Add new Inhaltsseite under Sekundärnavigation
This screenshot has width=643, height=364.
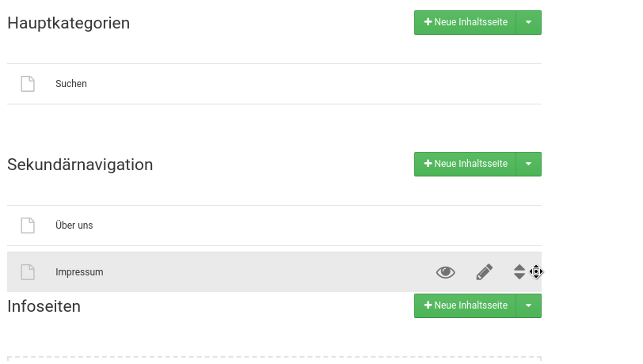pyautogui.click(x=466, y=164)
